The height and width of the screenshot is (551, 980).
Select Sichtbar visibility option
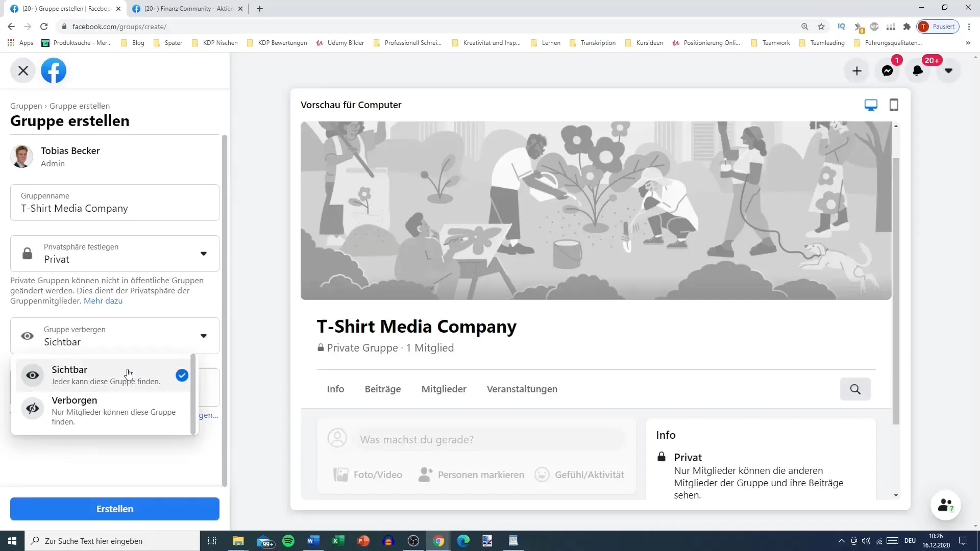[105, 375]
